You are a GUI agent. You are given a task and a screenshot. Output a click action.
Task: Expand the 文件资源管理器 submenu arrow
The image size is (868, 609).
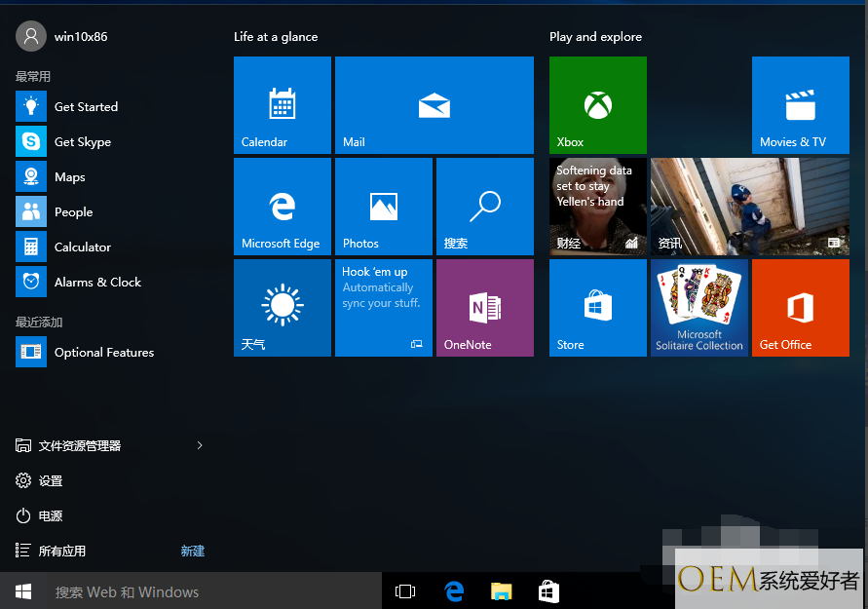(x=200, y=445)
